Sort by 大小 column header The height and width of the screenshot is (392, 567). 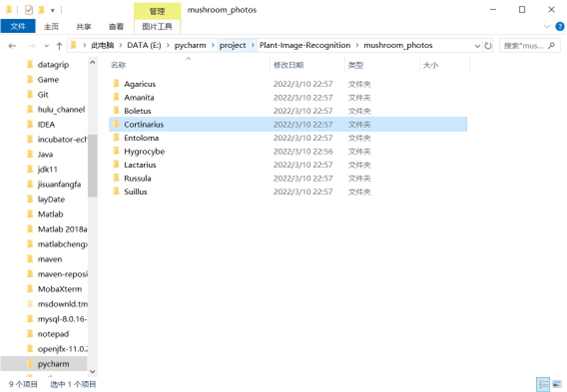(431, 65)
